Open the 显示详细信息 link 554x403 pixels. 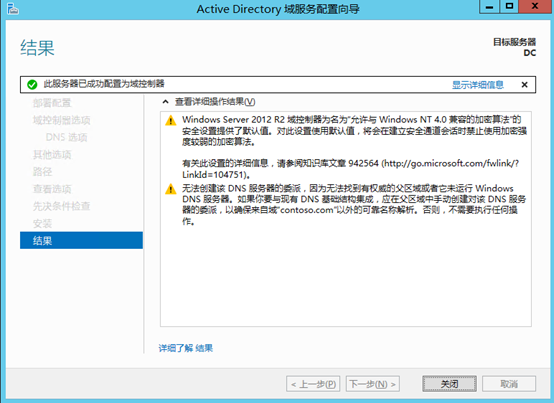[478, 85]
